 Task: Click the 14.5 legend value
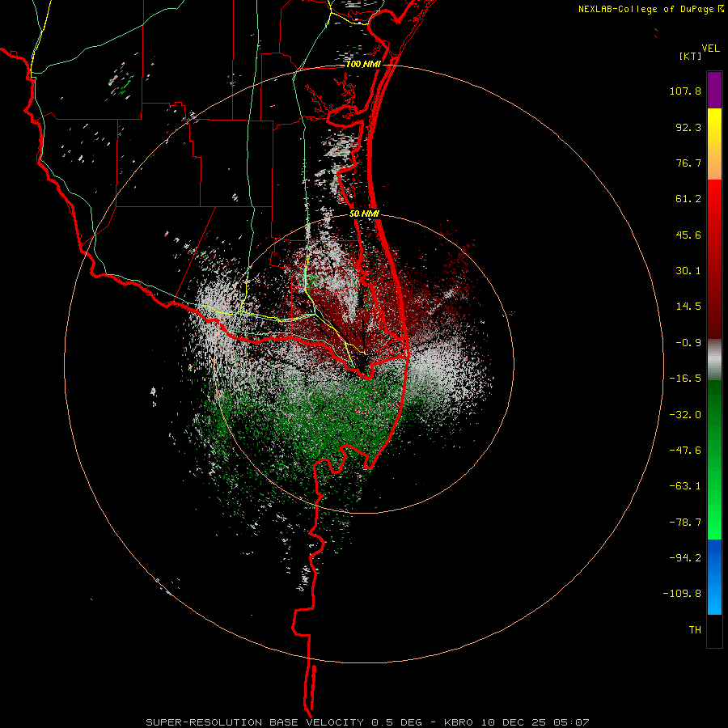click(688, 307)
